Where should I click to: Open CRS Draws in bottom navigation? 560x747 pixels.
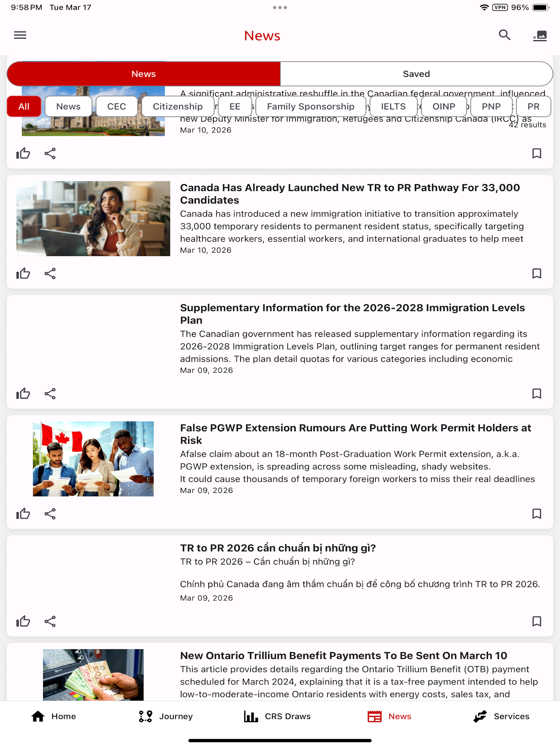click(x=277, y=716)
